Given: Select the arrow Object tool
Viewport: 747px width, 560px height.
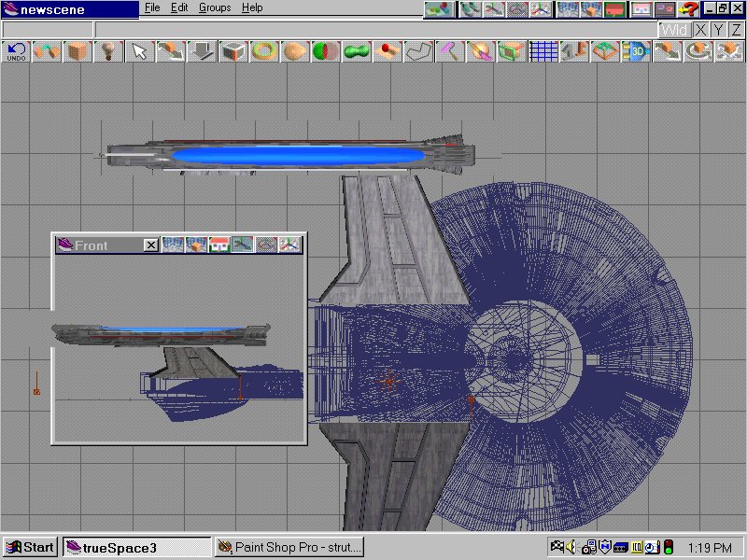Looking at the screenshot, I should [x=139, y=51].
